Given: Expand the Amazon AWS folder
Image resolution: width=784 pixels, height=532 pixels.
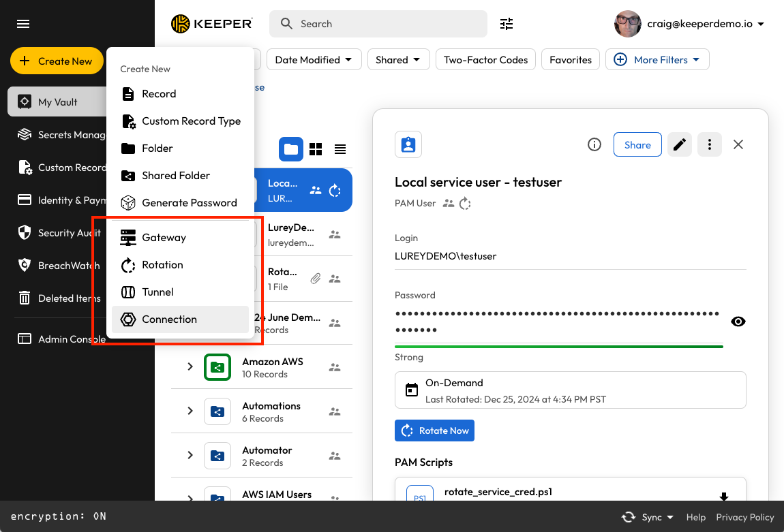Looking at the screenshot, I should tap(190, 367).
